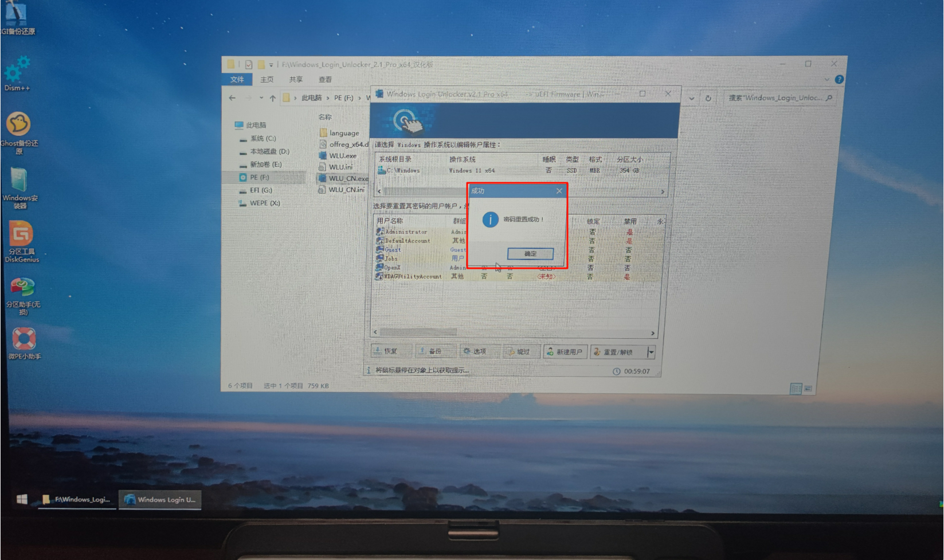The width and height of the screenshot is (944, 560).
Task: Open the 查看 ribbon tab
Action: pos(325,79)
